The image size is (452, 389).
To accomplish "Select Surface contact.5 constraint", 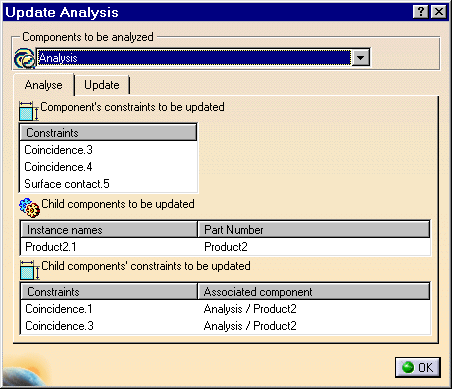I will pyautogui.click(x=109, y=184).
